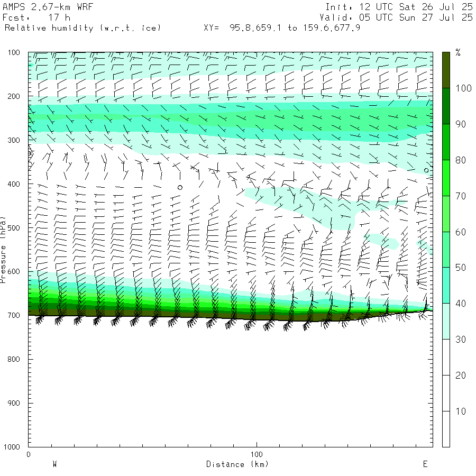The image size is (476, 476).
Task: Click the 300 hPa pressure axis label
Action: [x=14, y=140]
